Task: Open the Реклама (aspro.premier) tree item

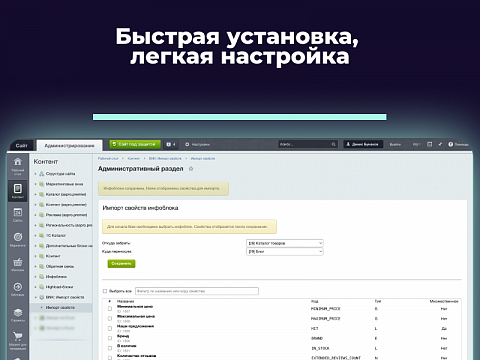Action: (66, 215)
